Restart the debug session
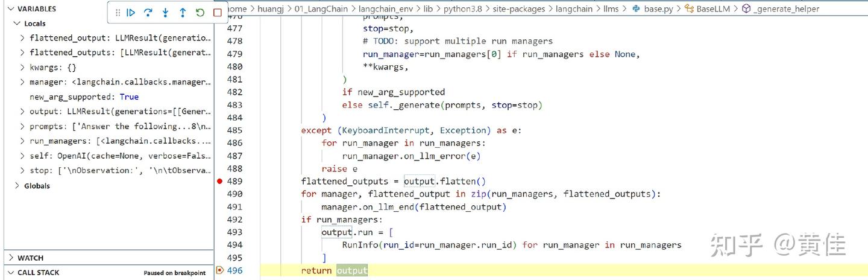The width and height of the screenshot is (868, 280). 200,12
